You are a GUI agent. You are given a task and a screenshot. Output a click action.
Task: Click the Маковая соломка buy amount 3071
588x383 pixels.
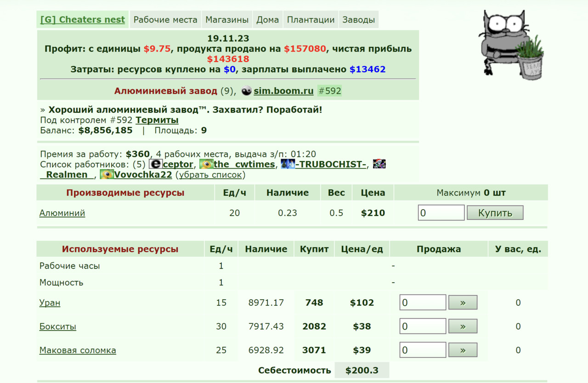pos(314,351)
